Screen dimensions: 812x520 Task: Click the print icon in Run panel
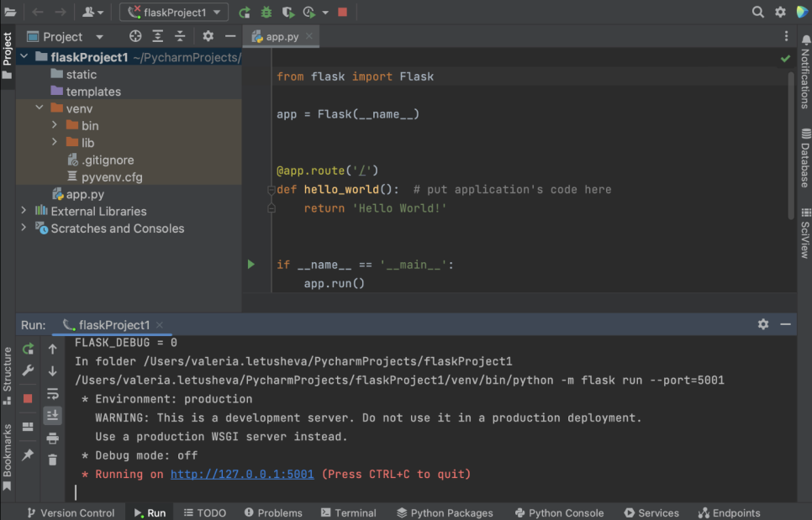click(52, 438)
